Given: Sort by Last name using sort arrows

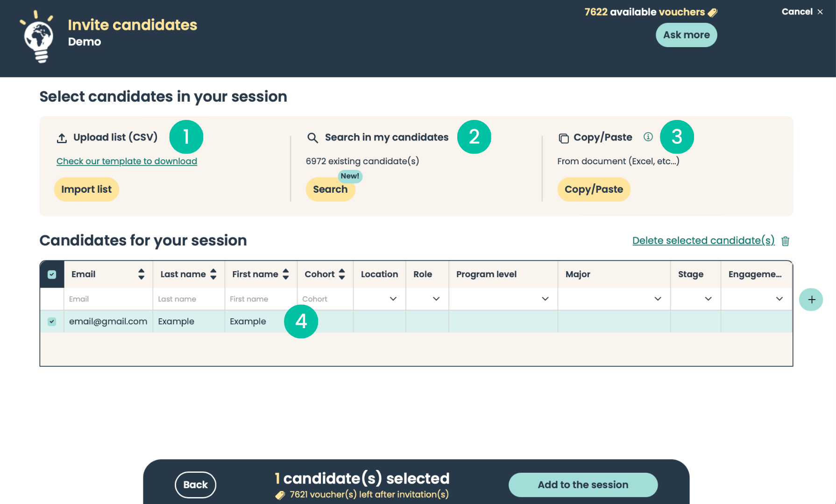Looking at the screenshot, I should pos(213,274).
